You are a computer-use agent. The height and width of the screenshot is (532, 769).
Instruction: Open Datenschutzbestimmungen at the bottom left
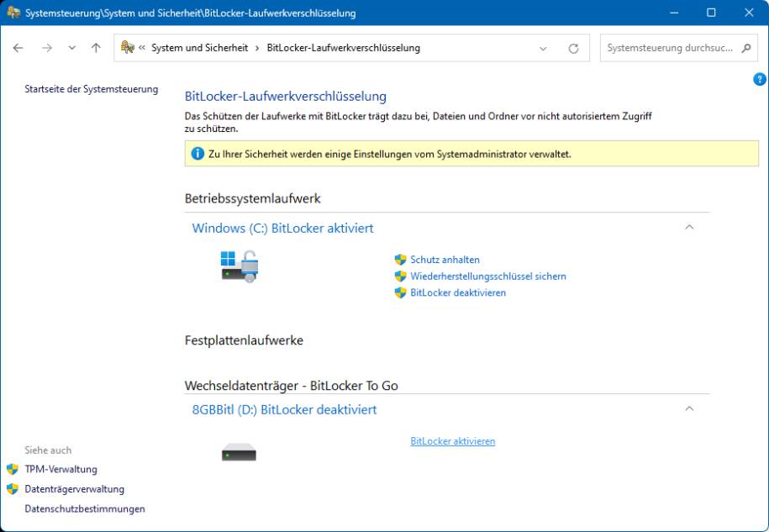[x=83, y=508]
